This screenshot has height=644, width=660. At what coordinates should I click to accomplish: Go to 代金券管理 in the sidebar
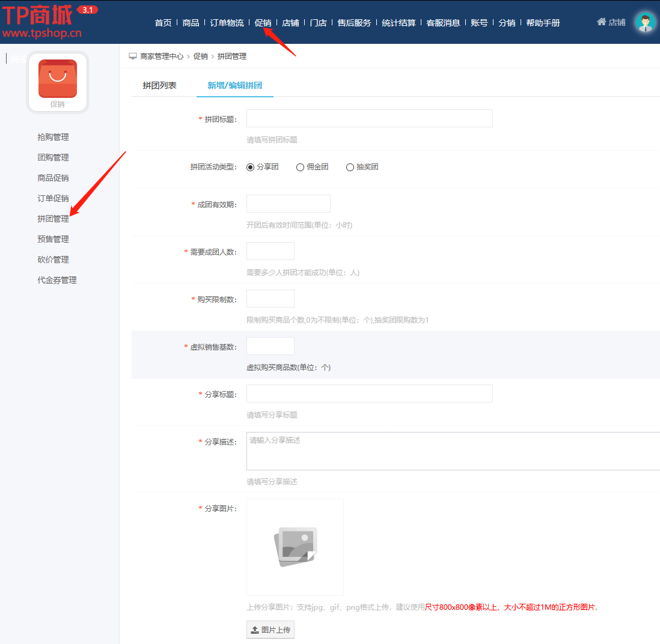pos(57,280)
